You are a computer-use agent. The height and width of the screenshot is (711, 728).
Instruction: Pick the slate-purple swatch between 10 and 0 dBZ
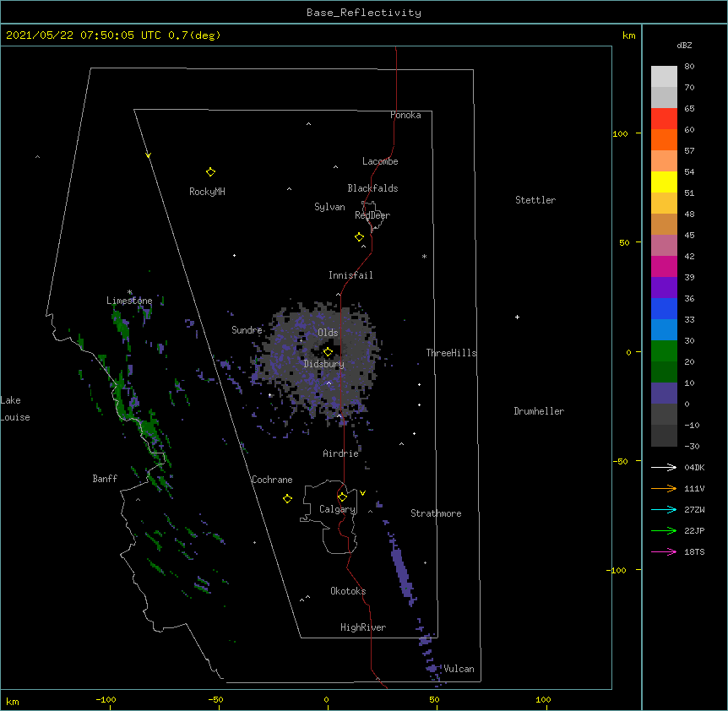pyautogui.click(x=664, y=393)
